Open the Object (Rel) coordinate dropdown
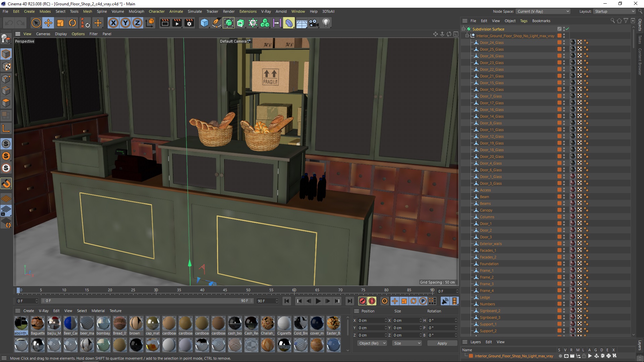Screen dimensions: 644x362 click(372, 343)
